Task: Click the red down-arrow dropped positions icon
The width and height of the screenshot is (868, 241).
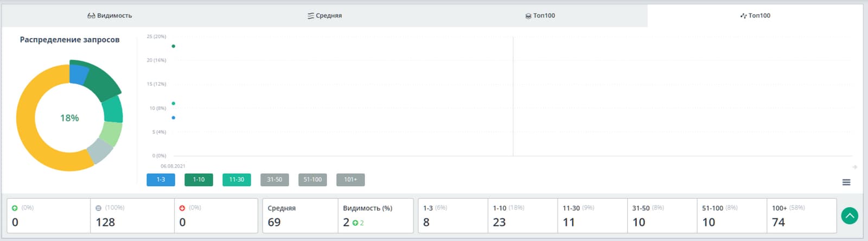Action: click(182, 208)
